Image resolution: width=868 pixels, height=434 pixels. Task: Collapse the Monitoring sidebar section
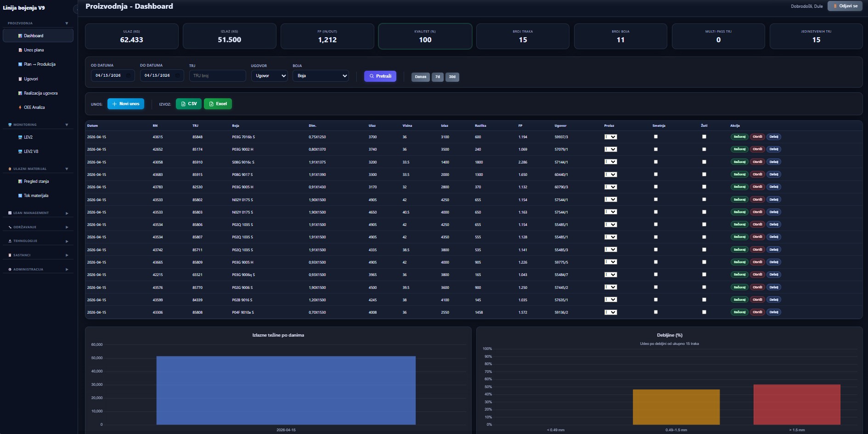point(67,125)
